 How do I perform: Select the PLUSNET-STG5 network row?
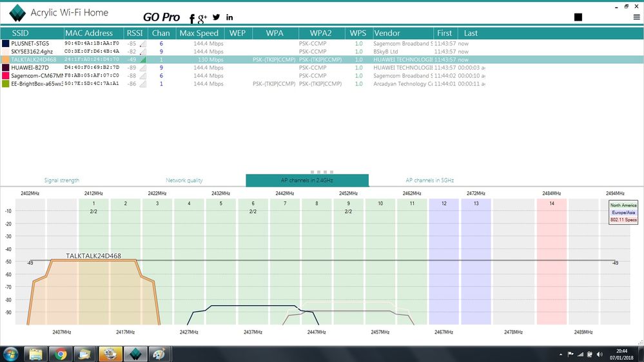322,44
